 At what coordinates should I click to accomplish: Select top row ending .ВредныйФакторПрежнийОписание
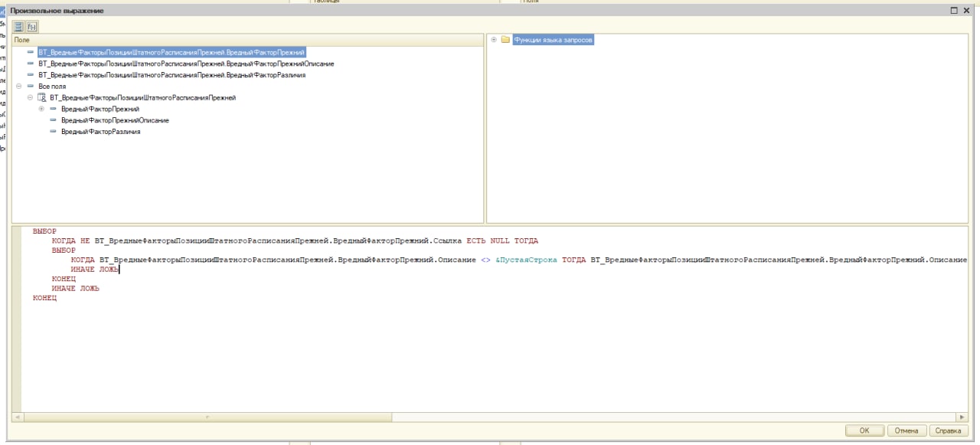[x=186, y=64]
